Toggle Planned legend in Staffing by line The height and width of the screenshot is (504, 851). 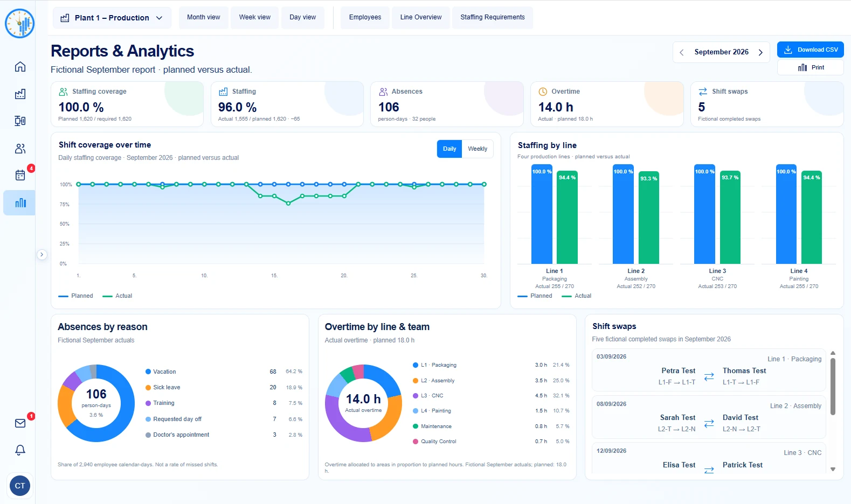coord(535,296)
